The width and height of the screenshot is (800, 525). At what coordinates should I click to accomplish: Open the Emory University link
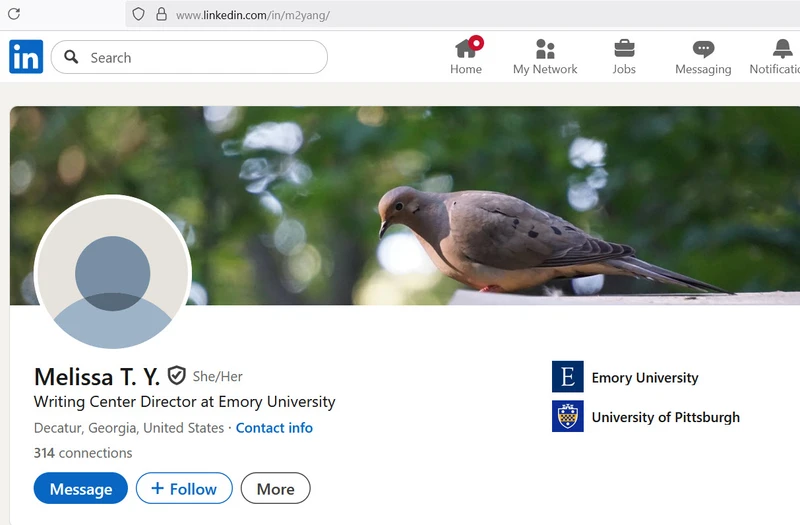[645, 378]
